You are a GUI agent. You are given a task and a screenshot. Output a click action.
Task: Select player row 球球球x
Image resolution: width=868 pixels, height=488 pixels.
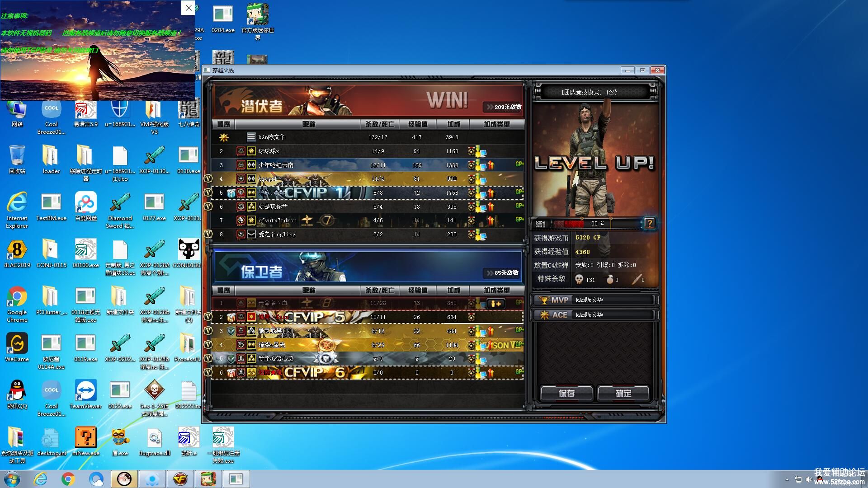(368, 151)
